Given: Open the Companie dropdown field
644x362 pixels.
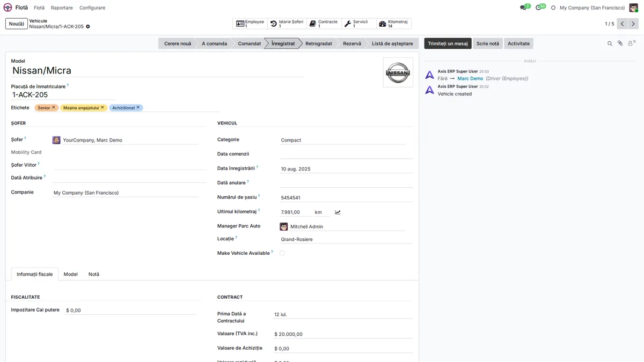Looking at the screenshot, I should (x=125, y=193).
